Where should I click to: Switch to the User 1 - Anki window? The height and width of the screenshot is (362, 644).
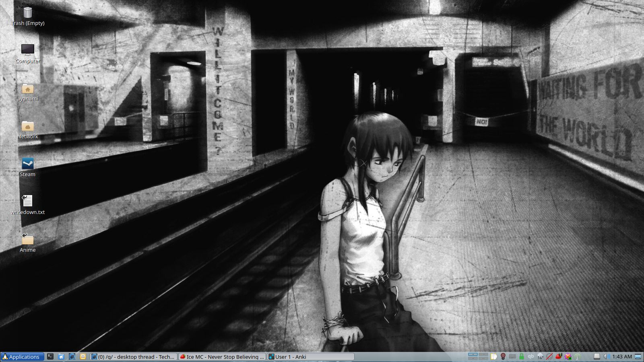[x=311, y=357]
